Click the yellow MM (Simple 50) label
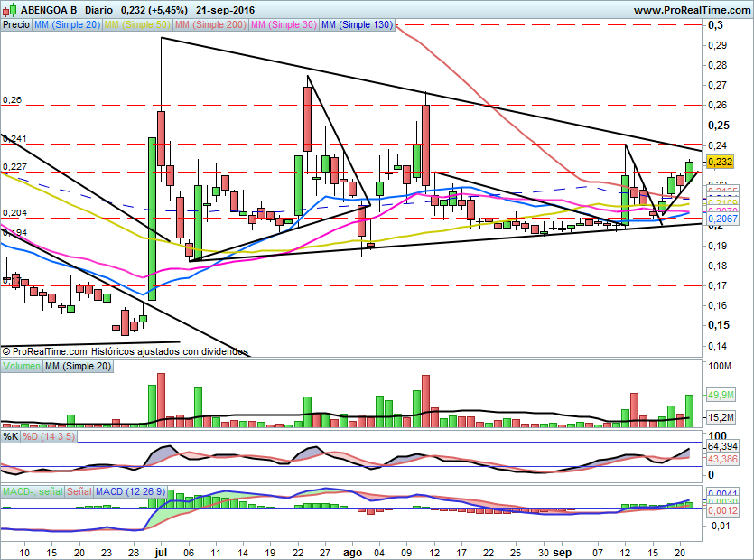 (136, 25)
